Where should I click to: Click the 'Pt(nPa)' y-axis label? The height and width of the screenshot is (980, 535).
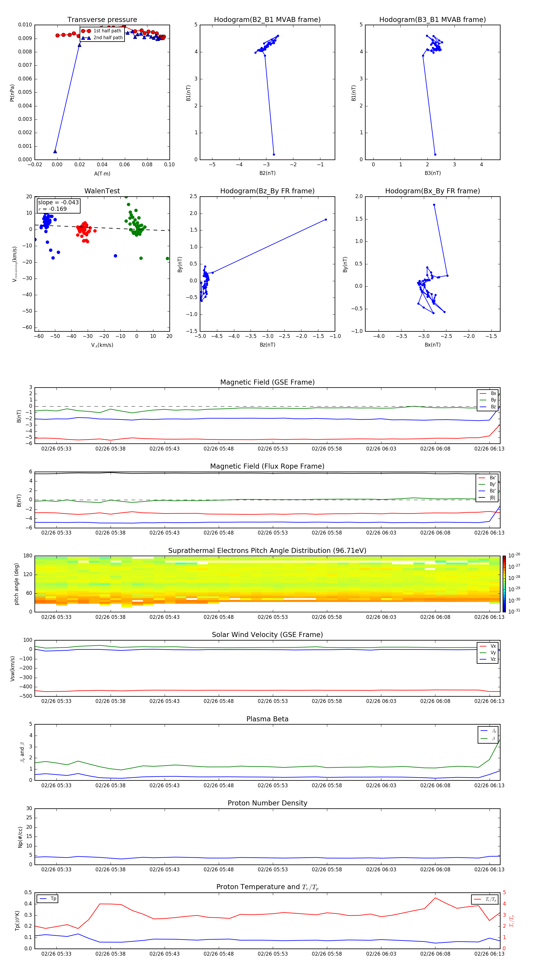click(12, 92)
